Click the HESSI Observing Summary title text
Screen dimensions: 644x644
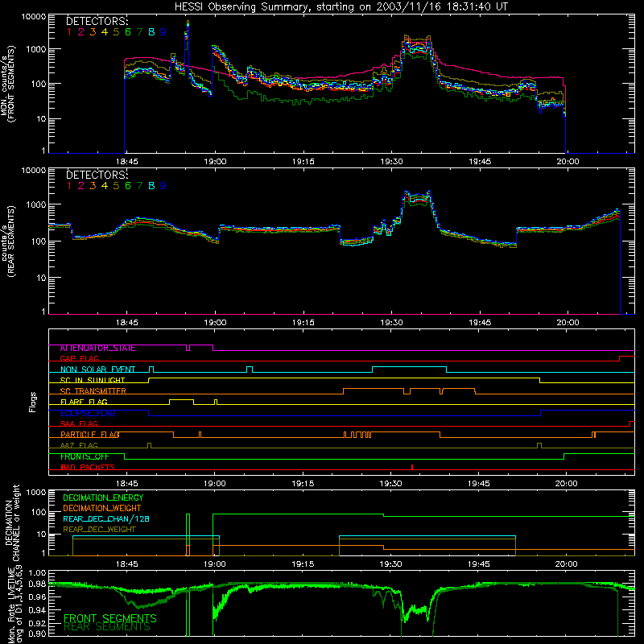pyautogui.click(x=341, y=7)
